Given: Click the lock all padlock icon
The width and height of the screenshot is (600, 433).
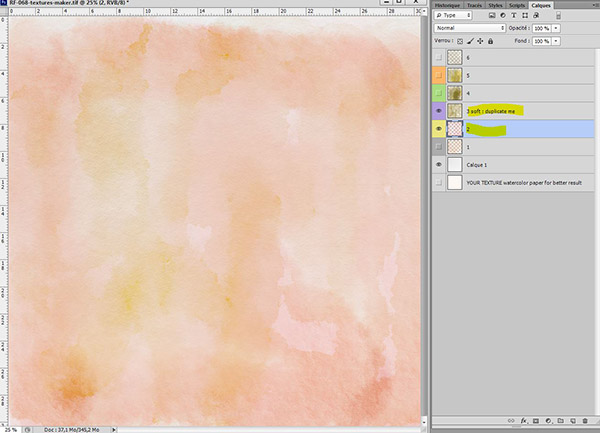Looking at the screenshot, I should point(489,43).
